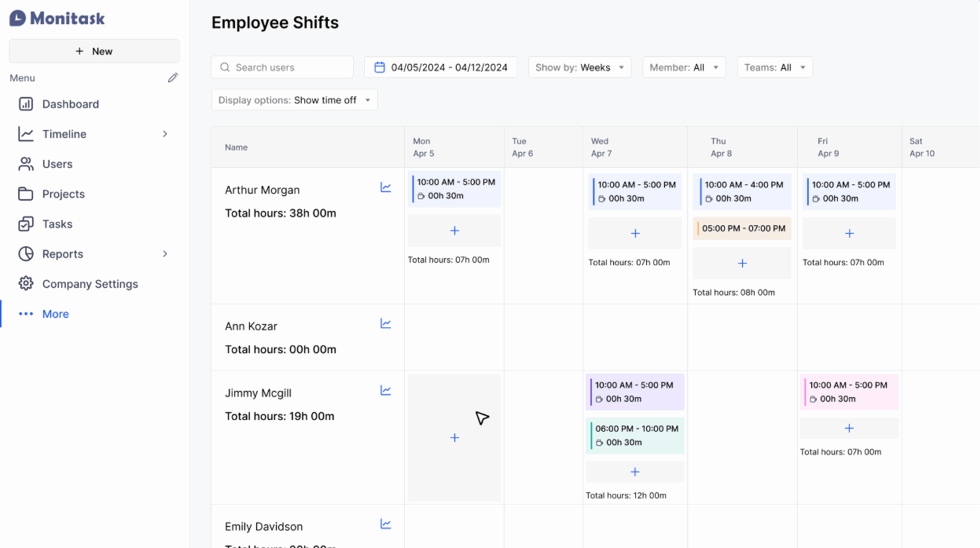
Task: Add shift for Arthur Morgan on Fri Apr 9
Action: pos(849,233)
